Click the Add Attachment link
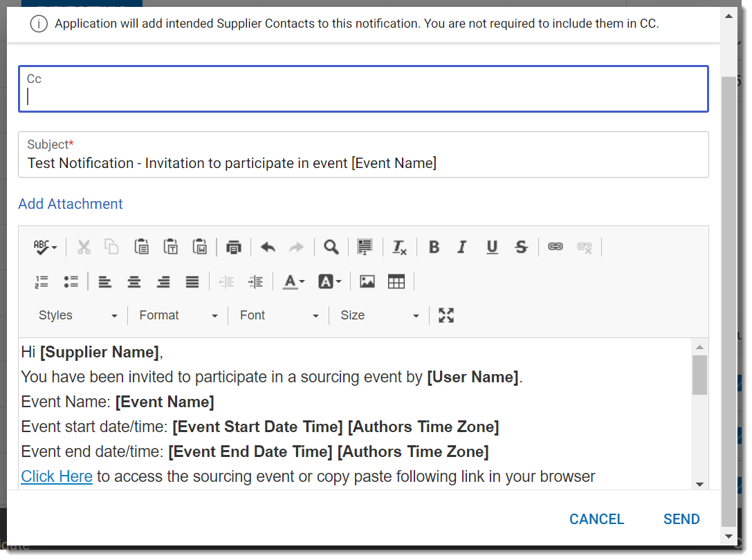752x560 pixels. (x=71, y=204)
